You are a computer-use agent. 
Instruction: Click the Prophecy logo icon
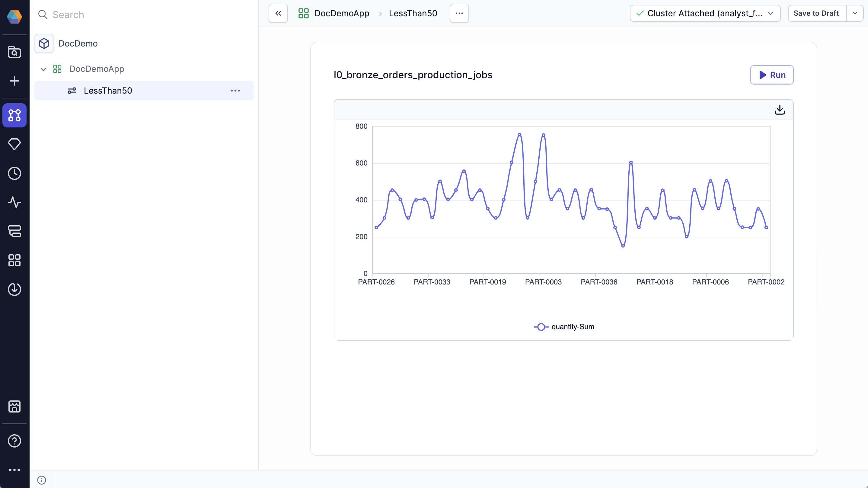[x=14, y=17]
